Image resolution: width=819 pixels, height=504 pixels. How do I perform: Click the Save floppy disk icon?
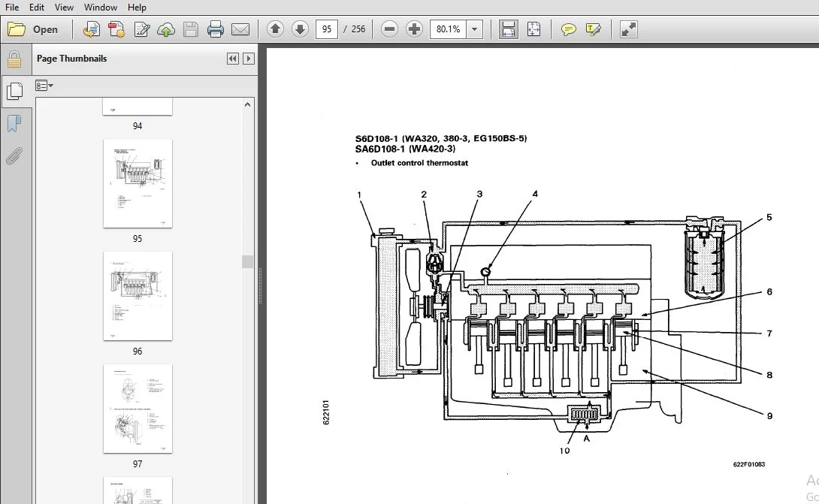(191, 29)
